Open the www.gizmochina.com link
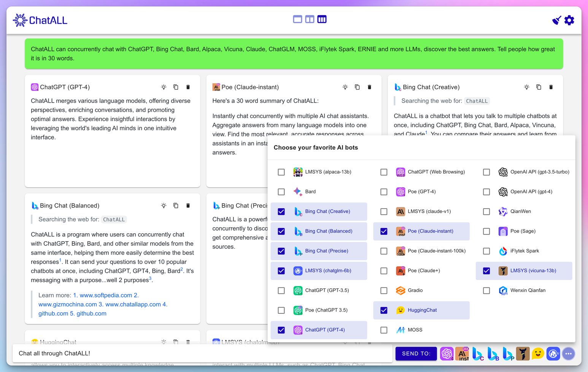 click(68, 304)
